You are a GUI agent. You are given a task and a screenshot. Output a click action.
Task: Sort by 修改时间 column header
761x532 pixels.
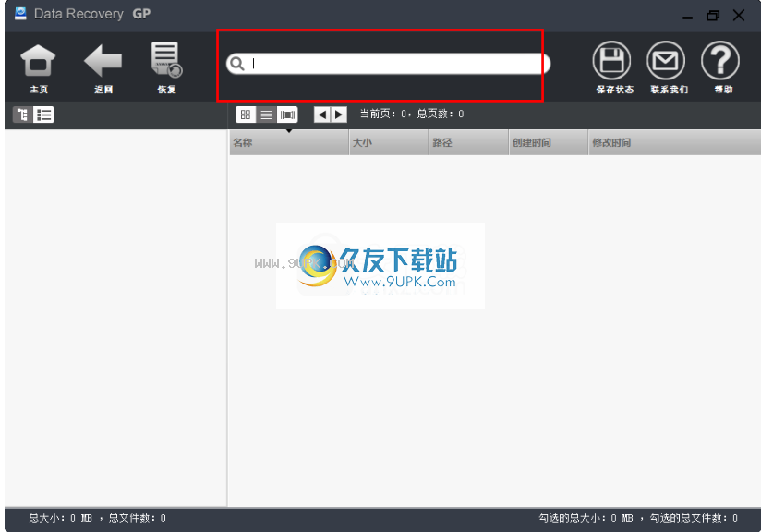pyautogui.click(x=674, y=143)
